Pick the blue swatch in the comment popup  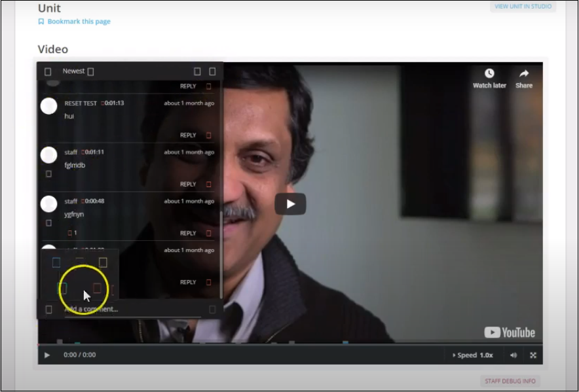pyautogui.click(x=56, y=262)
